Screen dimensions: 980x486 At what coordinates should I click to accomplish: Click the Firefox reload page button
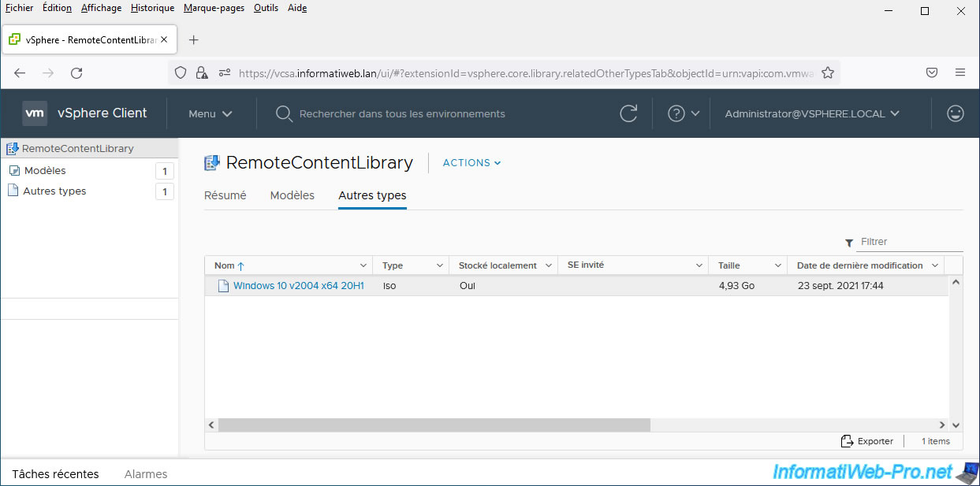pyautogui.click(x=76, y=72)
